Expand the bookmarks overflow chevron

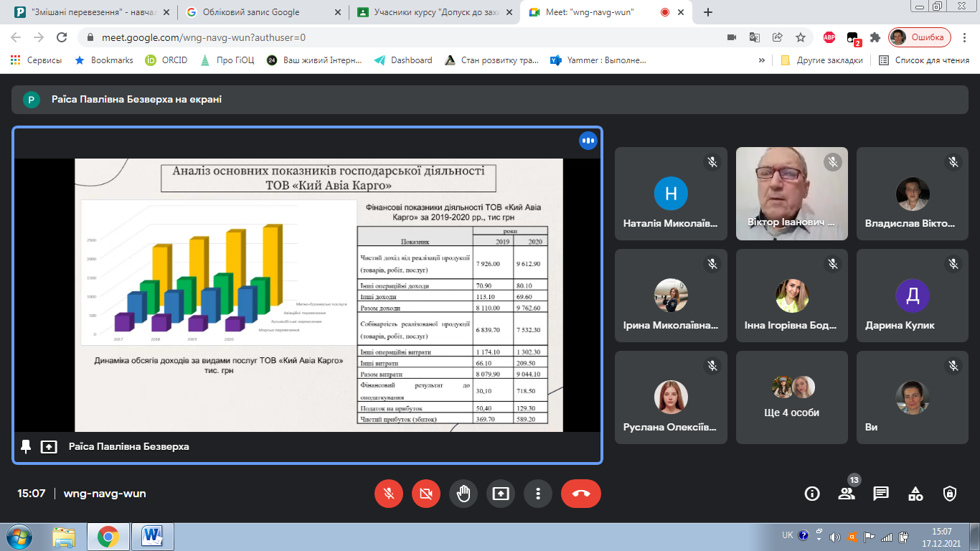coord(761,60)
